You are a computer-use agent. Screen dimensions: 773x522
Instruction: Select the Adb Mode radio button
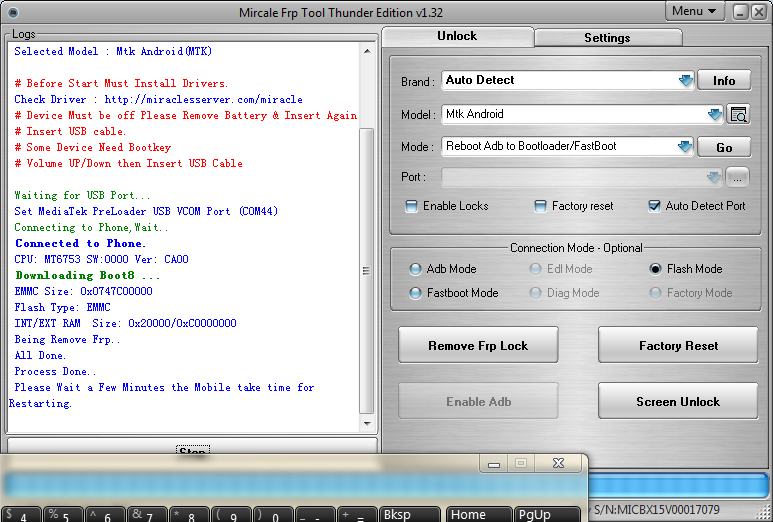pyautogui.click(x=415, y=269)
